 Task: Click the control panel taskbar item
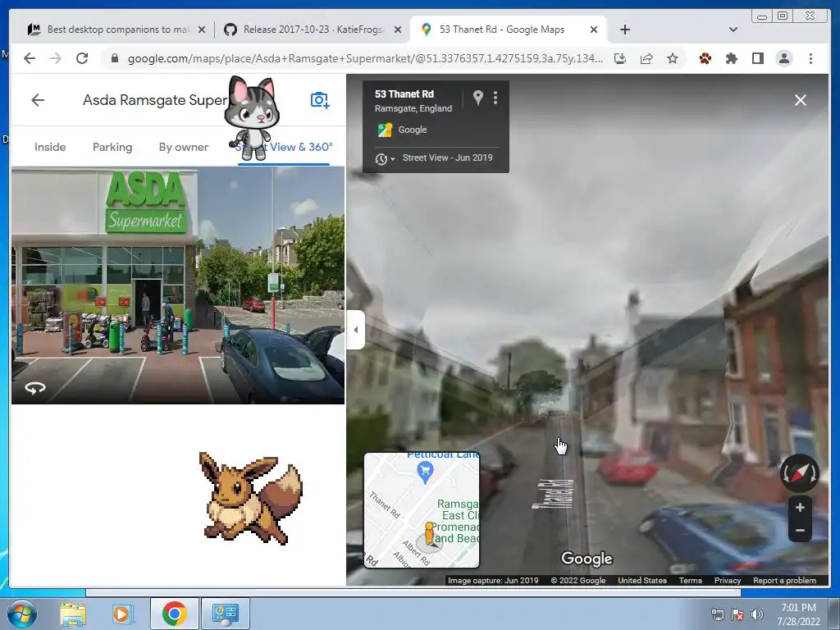coord(225,614)
